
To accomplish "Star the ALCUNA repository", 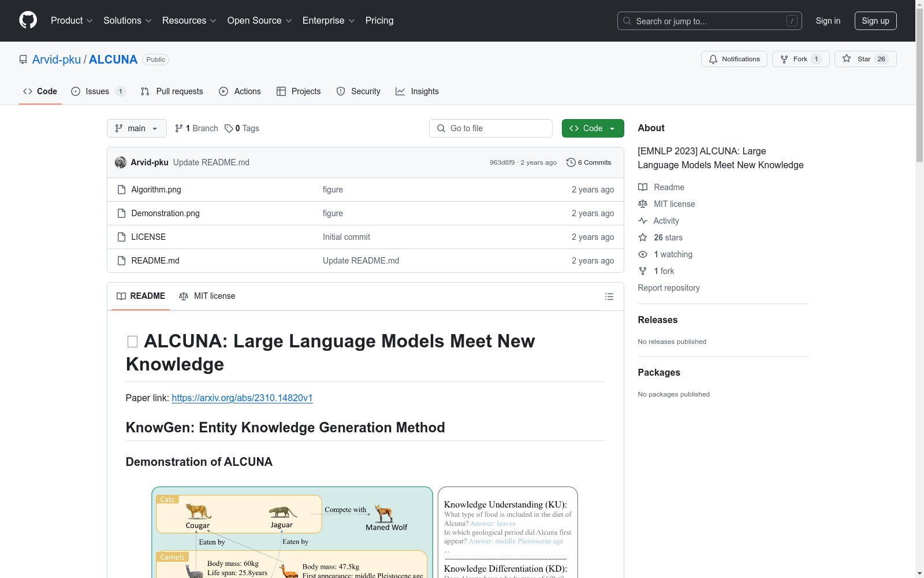I will click(865, 59).
